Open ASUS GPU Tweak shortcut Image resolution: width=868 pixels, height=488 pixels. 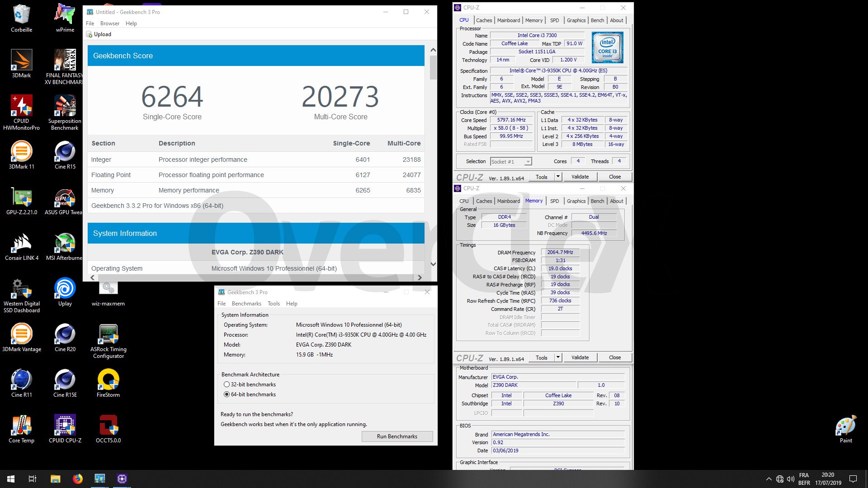coord(63,201)
